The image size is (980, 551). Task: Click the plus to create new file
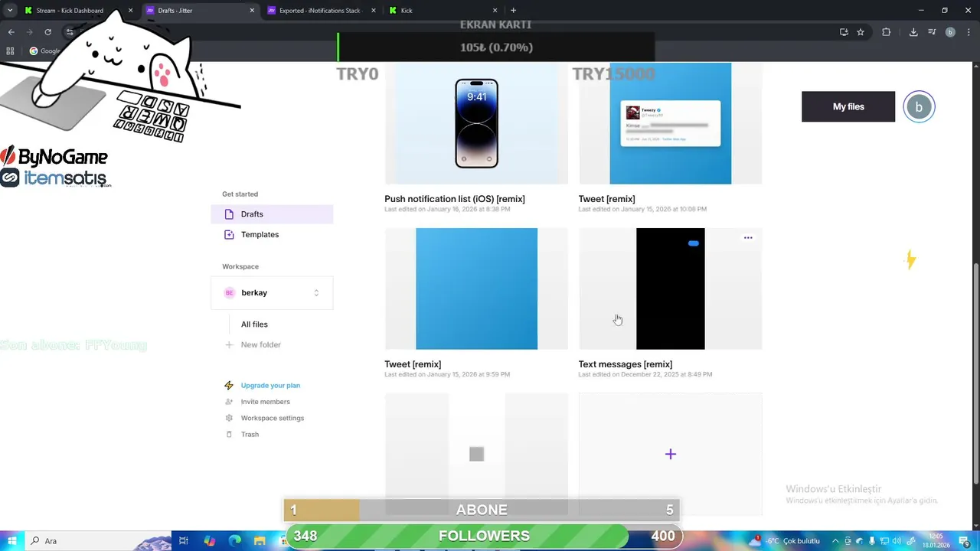[x=670, y=455]
